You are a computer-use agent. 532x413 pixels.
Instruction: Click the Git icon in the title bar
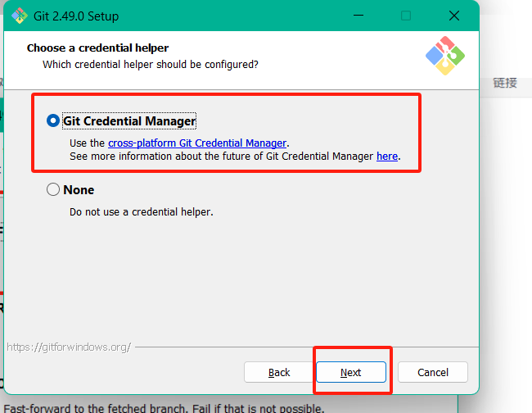20,16
